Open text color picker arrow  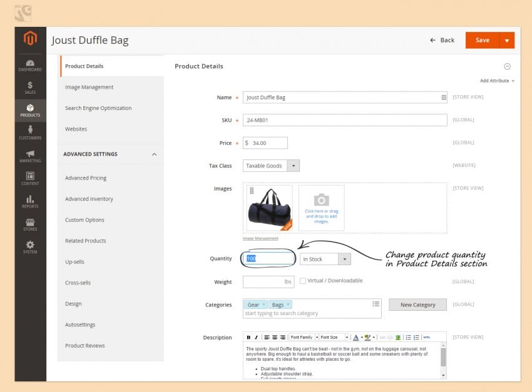pyautogui.click(x=362, y=338)
